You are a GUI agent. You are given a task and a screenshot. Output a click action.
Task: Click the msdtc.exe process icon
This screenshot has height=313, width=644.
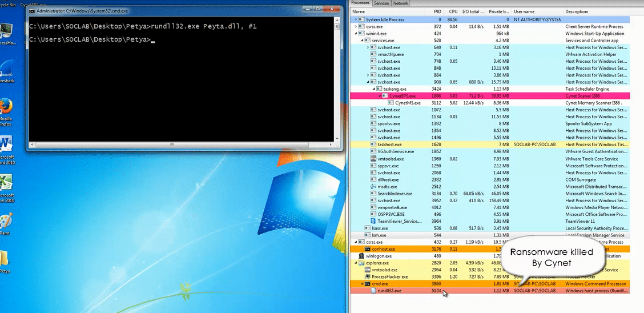373,186
